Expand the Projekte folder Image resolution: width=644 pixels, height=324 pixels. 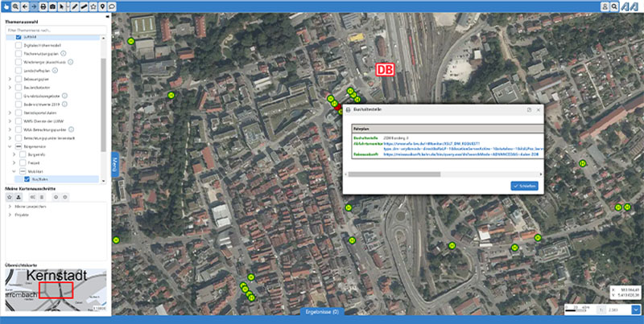(x=10, y=215)
